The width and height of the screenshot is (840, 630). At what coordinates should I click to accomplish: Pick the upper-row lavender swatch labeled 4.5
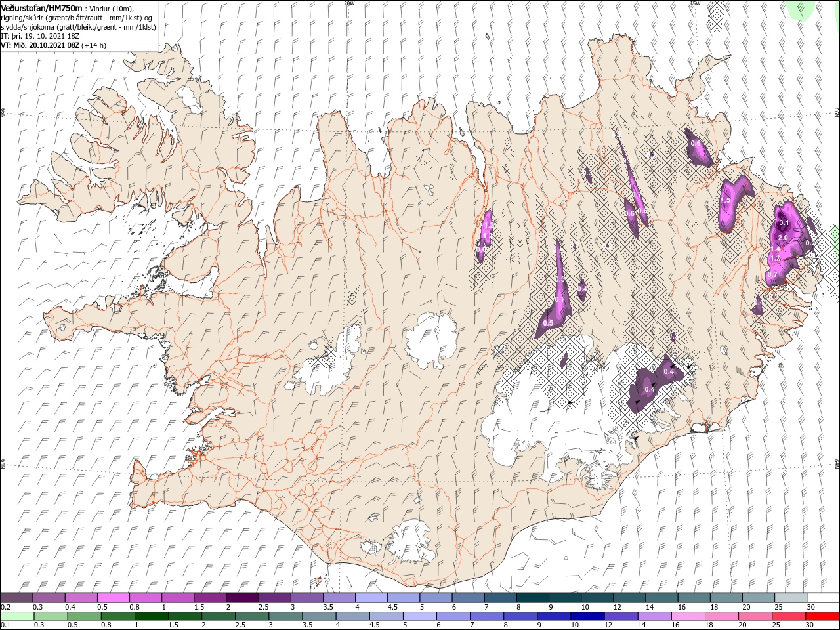coord(404,598)
